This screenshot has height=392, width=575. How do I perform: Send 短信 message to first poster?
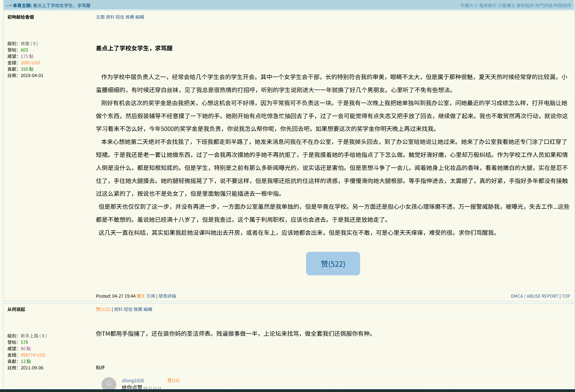click(120, 17)
